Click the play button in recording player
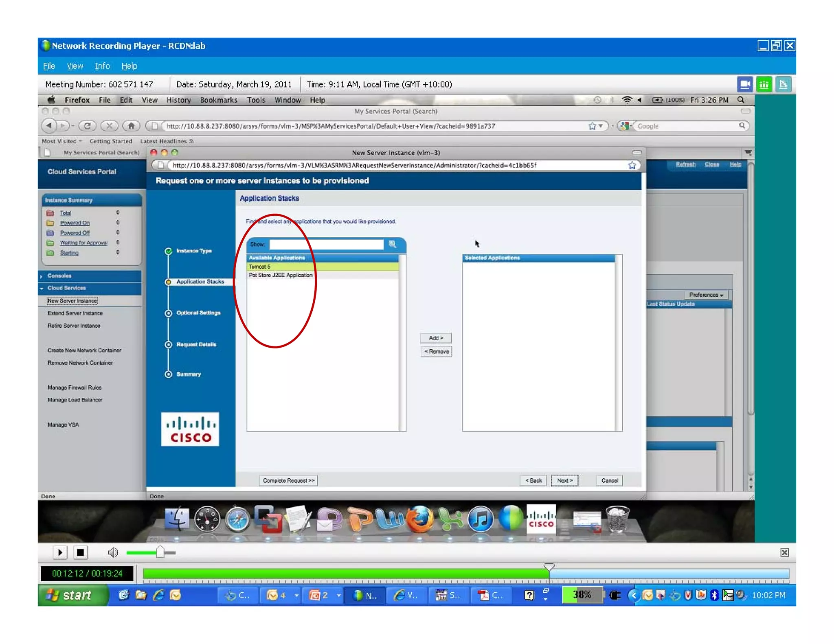Image resolution: width=834 pixels, height=644 pixels. 60,552
